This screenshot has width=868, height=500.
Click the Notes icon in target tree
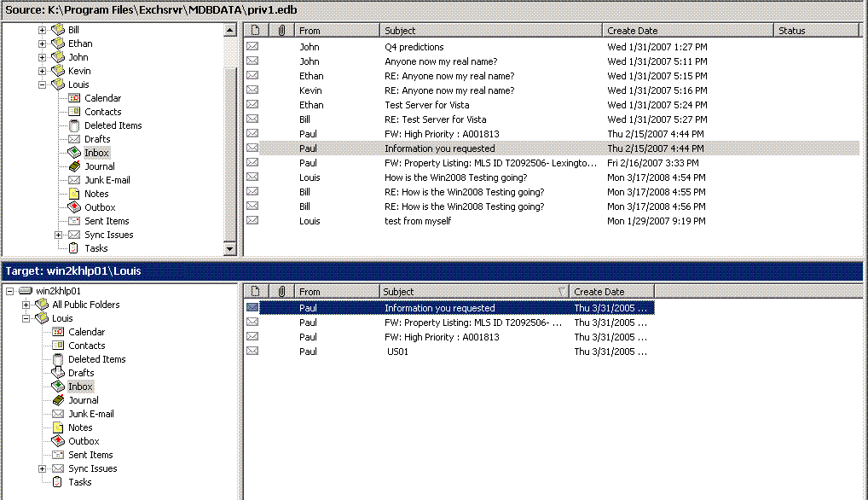(58, 427)
